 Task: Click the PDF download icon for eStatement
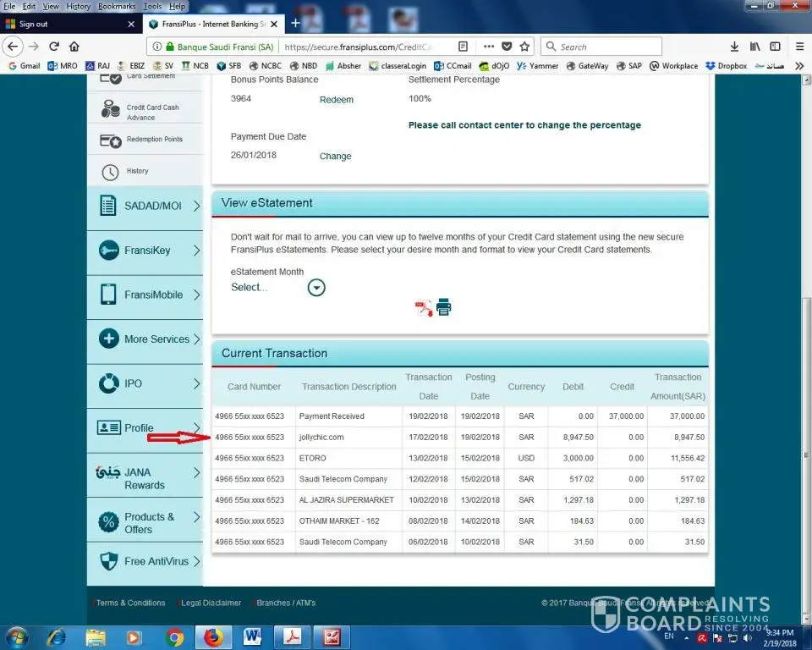coord(423,308)
